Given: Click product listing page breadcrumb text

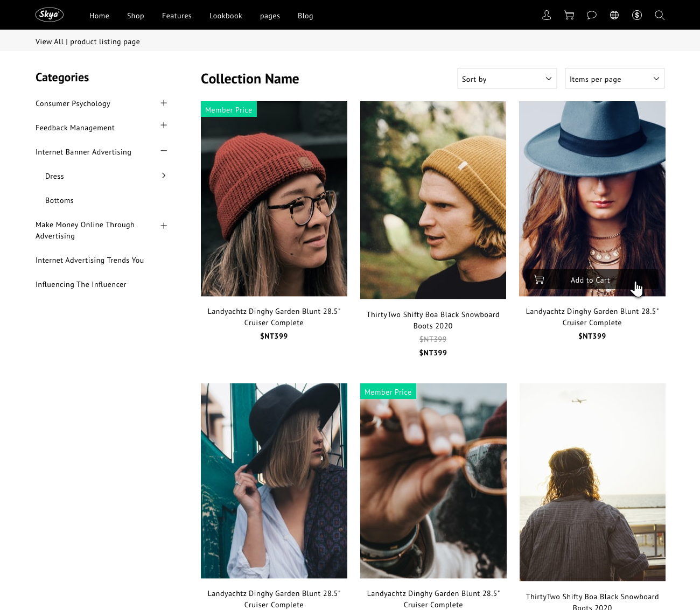Looking at the screenshot, I should [105, 41].
